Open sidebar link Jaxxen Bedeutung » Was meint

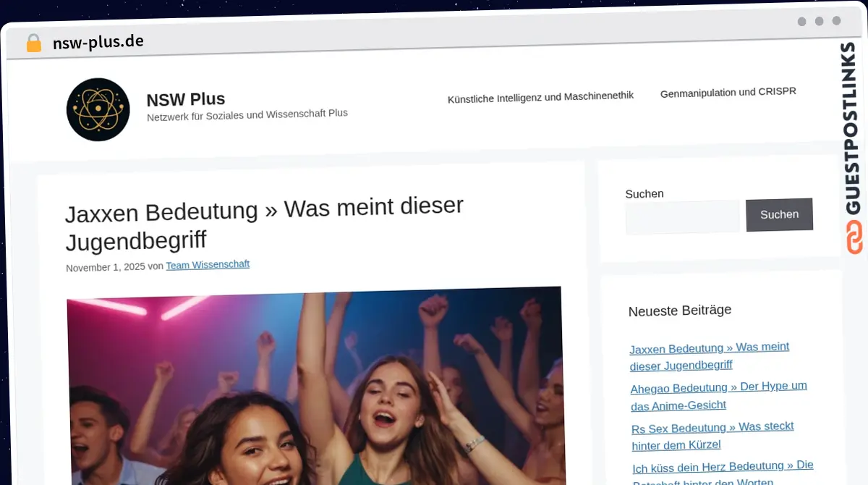coord(709,356)
